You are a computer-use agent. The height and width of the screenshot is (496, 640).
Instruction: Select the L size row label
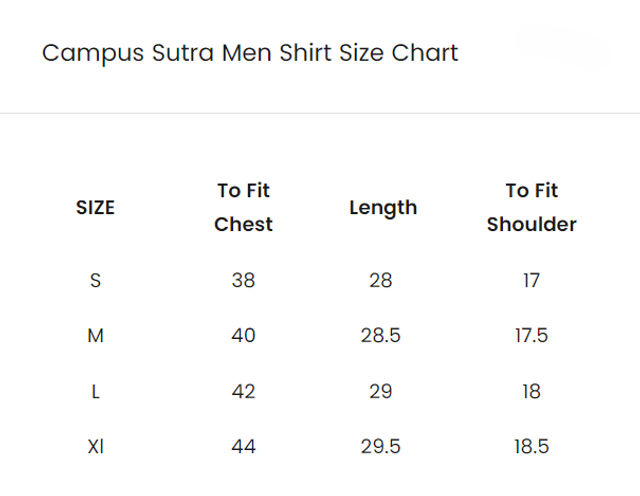pyautogui.click(x=95, y=391)
